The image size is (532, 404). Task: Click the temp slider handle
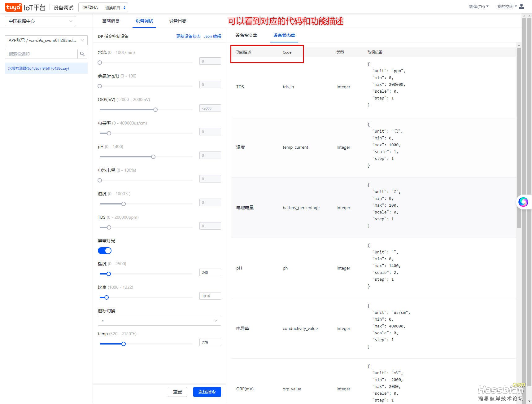click(x=124, y=344)
